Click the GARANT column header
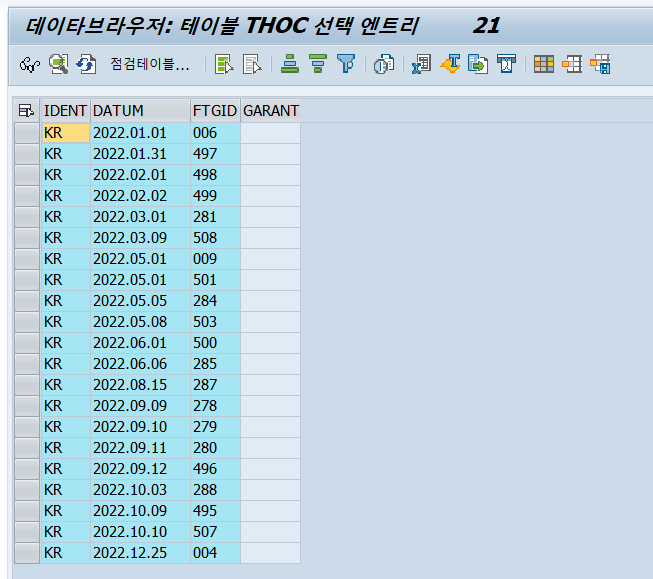 coord(271,111)
